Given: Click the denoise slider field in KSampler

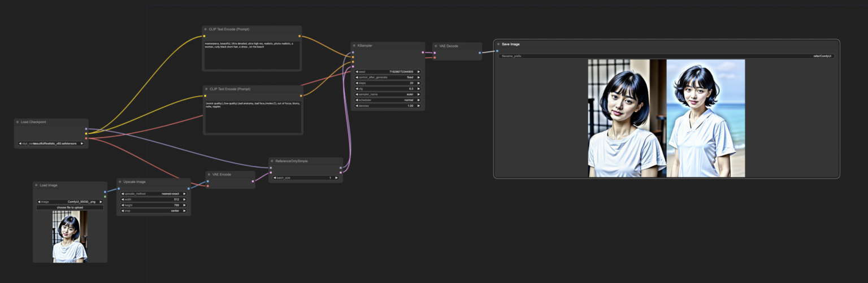Looking at the screenshot, I should click(x=388, y=106).
